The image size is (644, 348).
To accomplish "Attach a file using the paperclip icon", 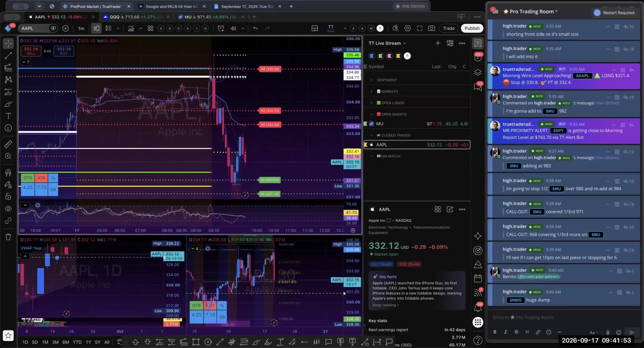I will (x=608, y=332).
